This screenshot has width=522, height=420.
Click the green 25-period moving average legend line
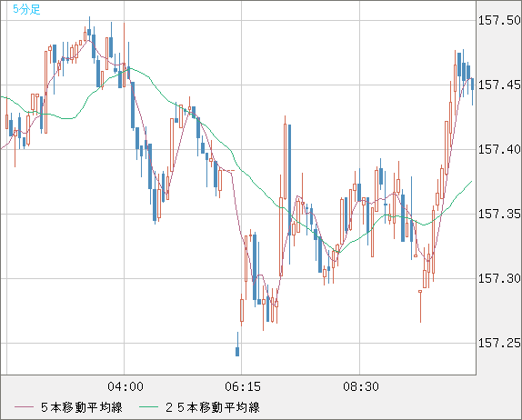click(148, 407)
